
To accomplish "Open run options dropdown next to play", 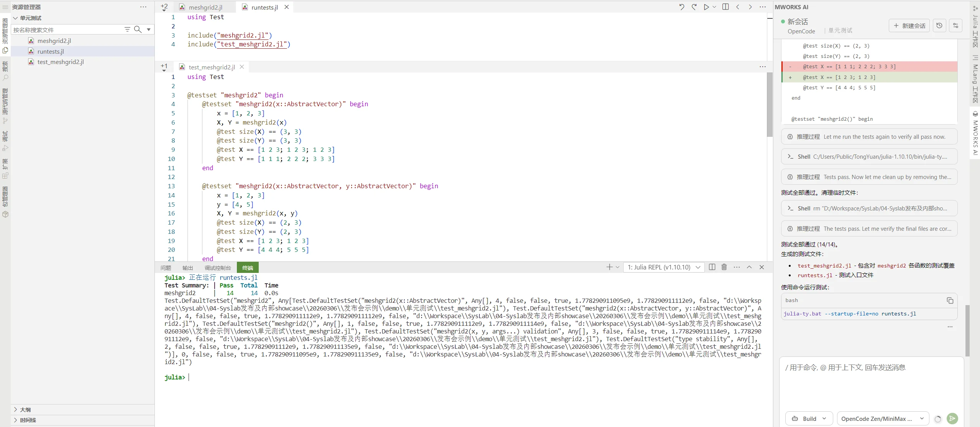I will [714, 7].
